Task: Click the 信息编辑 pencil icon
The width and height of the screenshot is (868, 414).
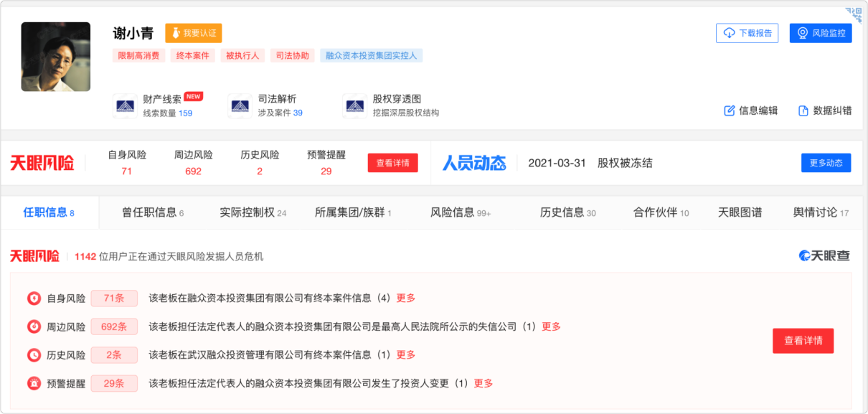Action: [x=730, y=110]
